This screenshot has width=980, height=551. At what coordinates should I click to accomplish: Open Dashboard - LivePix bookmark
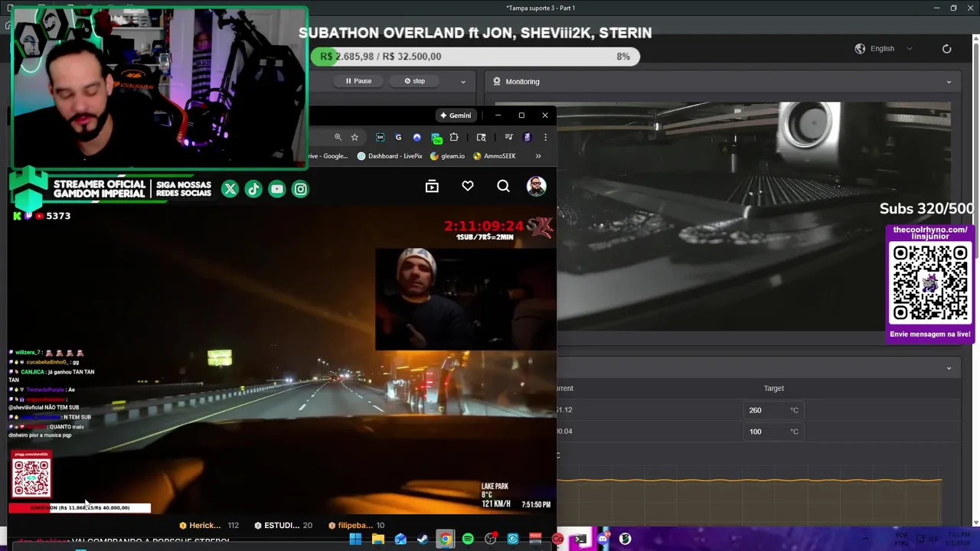(389, 156)
